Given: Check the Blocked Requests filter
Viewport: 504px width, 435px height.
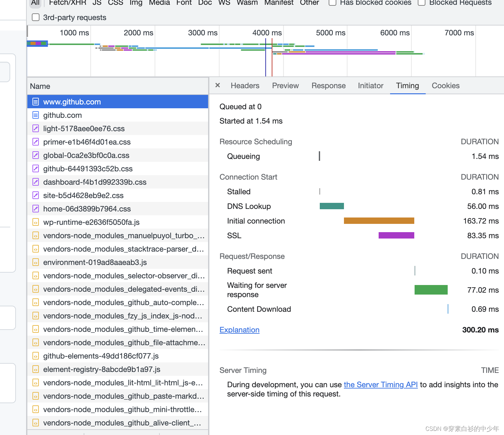Looking at the screenshot, I should tap(422, 3).
